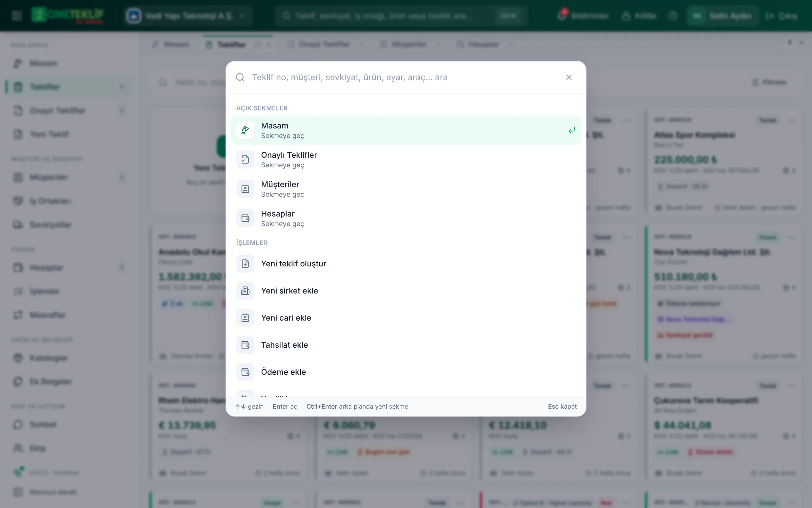812x508 pixels.
Task: Click the Hesaplar wallet icon in the palette
Action: pyautogui.click(x=245, y=218)
